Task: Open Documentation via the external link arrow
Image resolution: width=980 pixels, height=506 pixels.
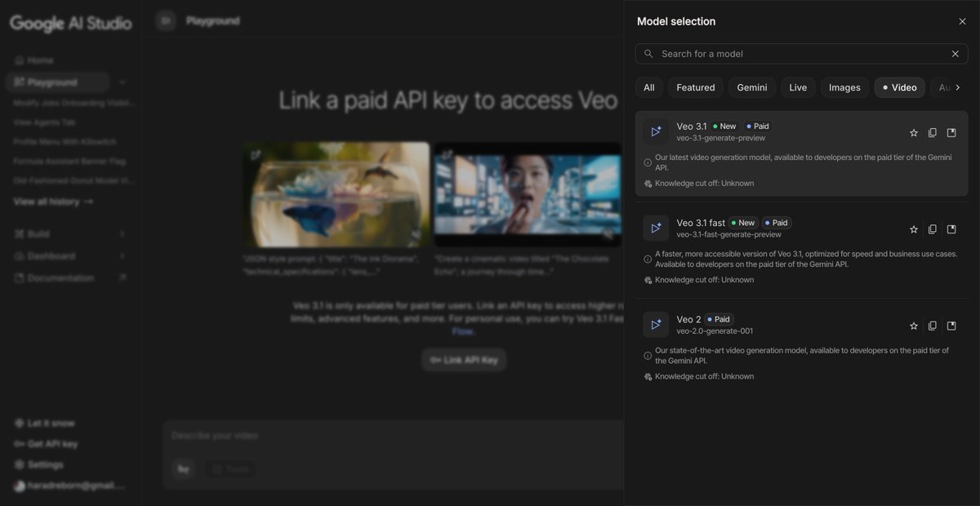Action: point(124,277)
